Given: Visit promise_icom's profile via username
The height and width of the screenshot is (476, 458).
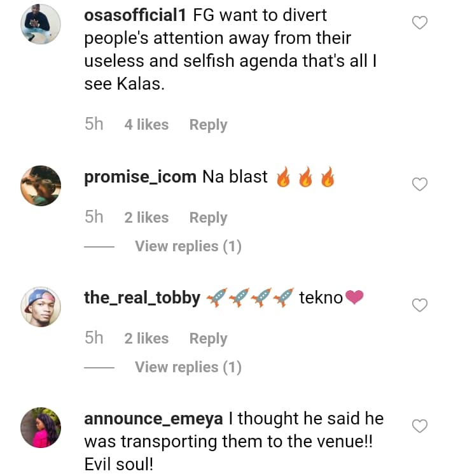Looking at the screenshot, I should click(x=140, y=177).
